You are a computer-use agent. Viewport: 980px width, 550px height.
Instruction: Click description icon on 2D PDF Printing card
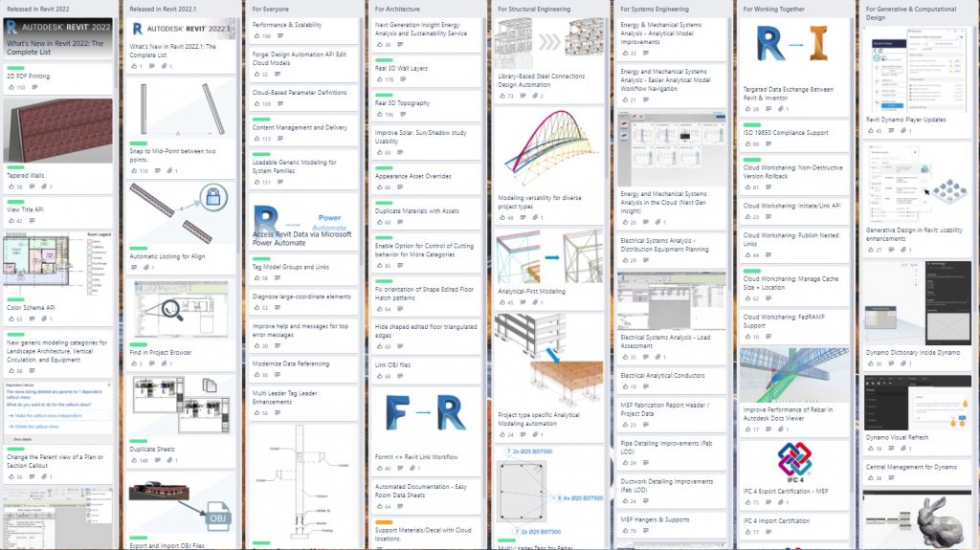point(34,87)
